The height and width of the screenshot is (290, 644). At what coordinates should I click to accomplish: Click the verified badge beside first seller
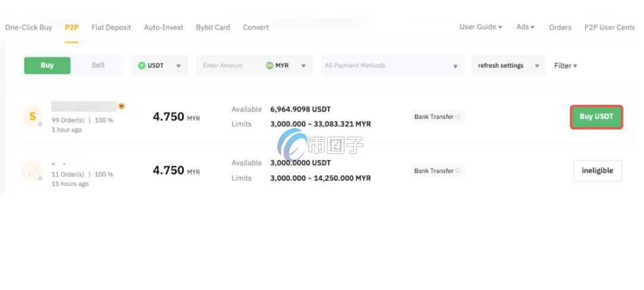coord(121,106)
